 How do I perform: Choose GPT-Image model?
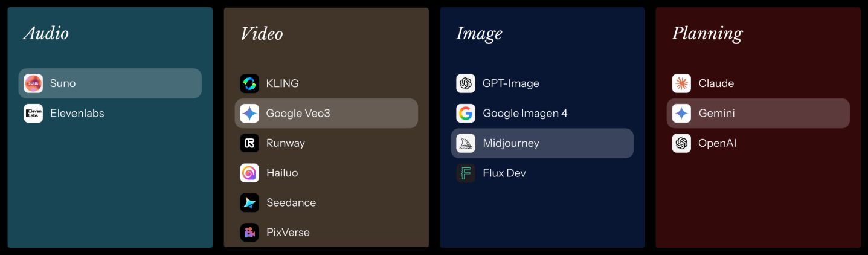pyautogui.click(x=542, y=83)
